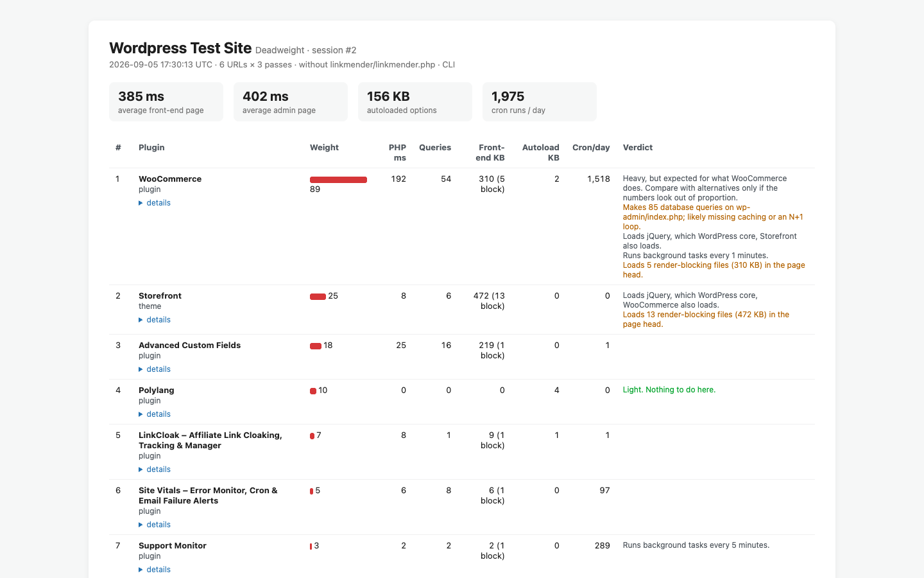Click the 402 ms average admin page card

click(291, 101)
